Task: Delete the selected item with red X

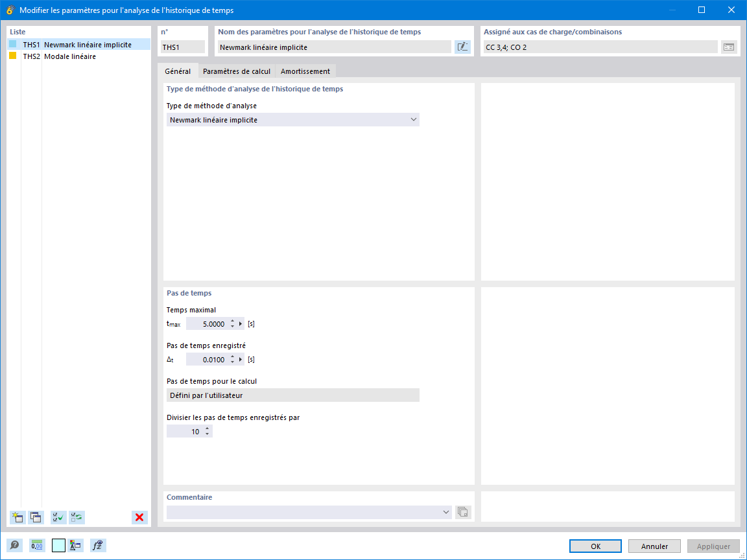Action: [139, 517]
